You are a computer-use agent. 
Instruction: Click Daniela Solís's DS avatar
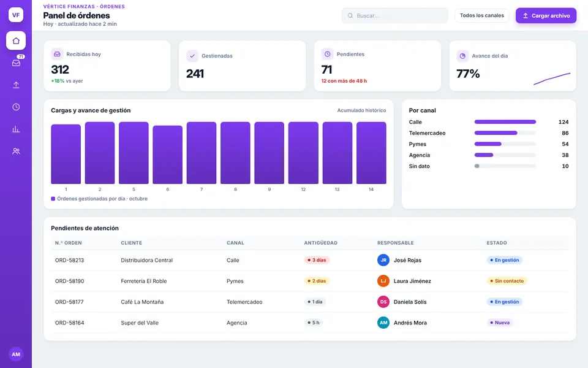click(x=383, y=302)
